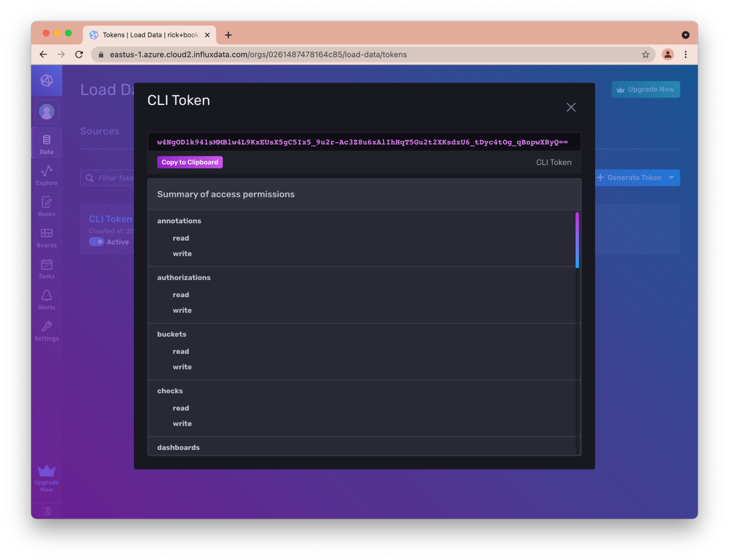The height and width of the screenshot is (560, 729).
Task: Click the write entry under authorizations
Action: (x=182, y=310)
